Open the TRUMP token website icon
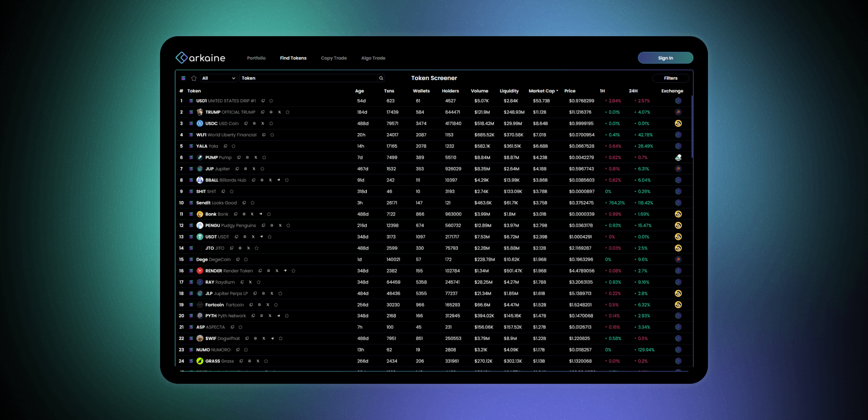Image resolution: width=868 pixels, height=420 pixels. pos(271,112)
